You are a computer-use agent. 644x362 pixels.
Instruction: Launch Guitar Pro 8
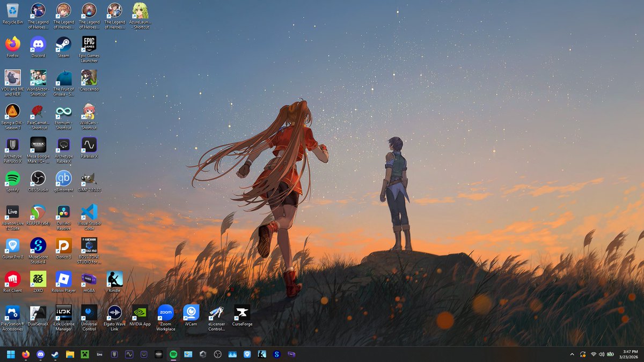(x=12, y=247)
